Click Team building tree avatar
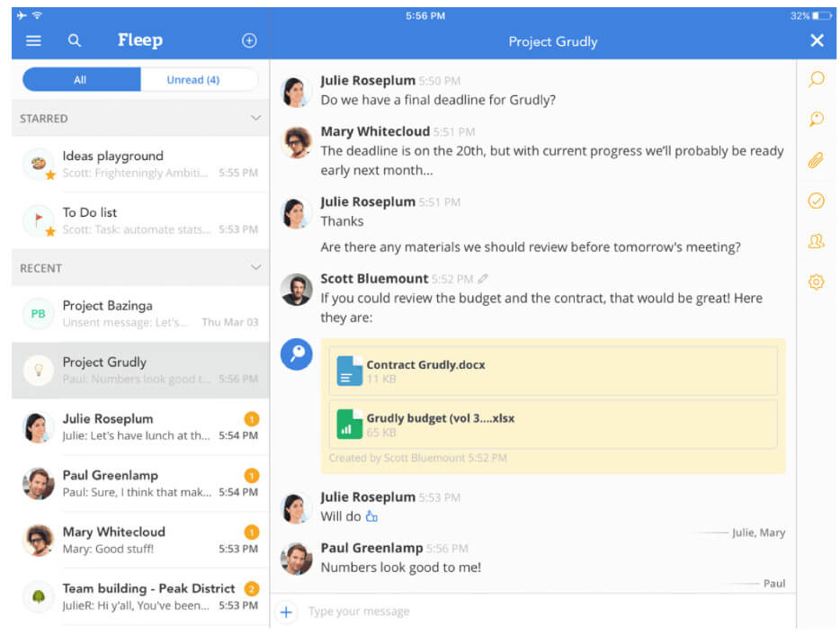This screenshot has height=644, width=840. click(x=38, y=596)
